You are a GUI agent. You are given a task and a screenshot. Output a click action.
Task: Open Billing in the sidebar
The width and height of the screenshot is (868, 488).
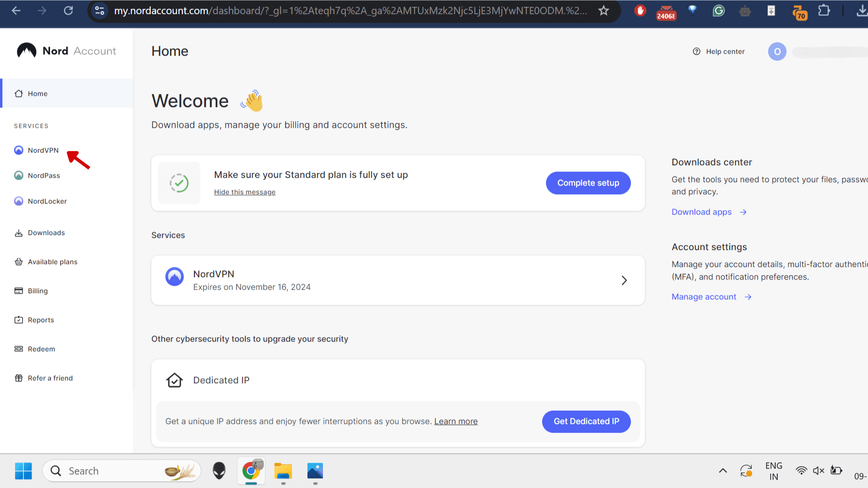click(x=31, y=291)
